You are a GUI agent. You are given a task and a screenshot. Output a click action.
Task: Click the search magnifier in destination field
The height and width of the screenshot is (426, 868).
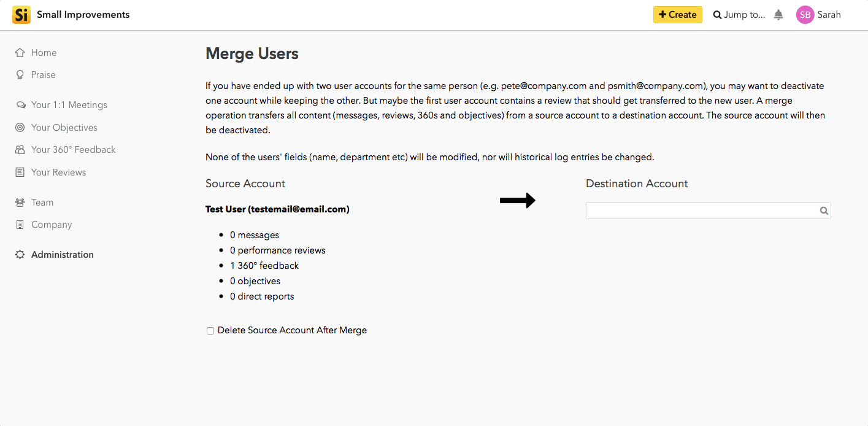coord(824,211)
